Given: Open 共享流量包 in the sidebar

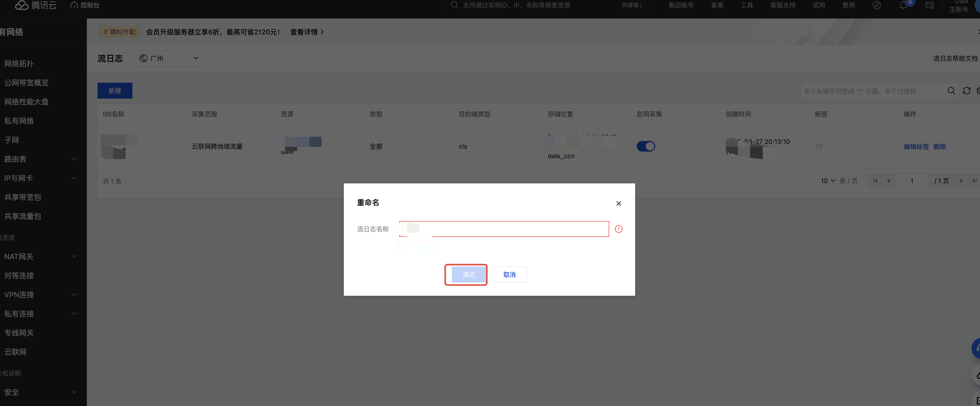Looking at the screenshot, I should 23,216.
